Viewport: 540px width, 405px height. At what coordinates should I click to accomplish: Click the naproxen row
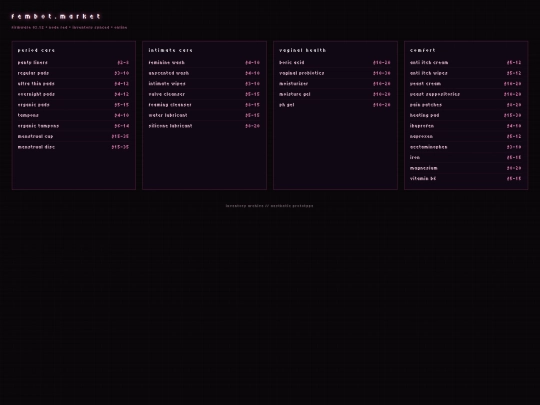466,136
